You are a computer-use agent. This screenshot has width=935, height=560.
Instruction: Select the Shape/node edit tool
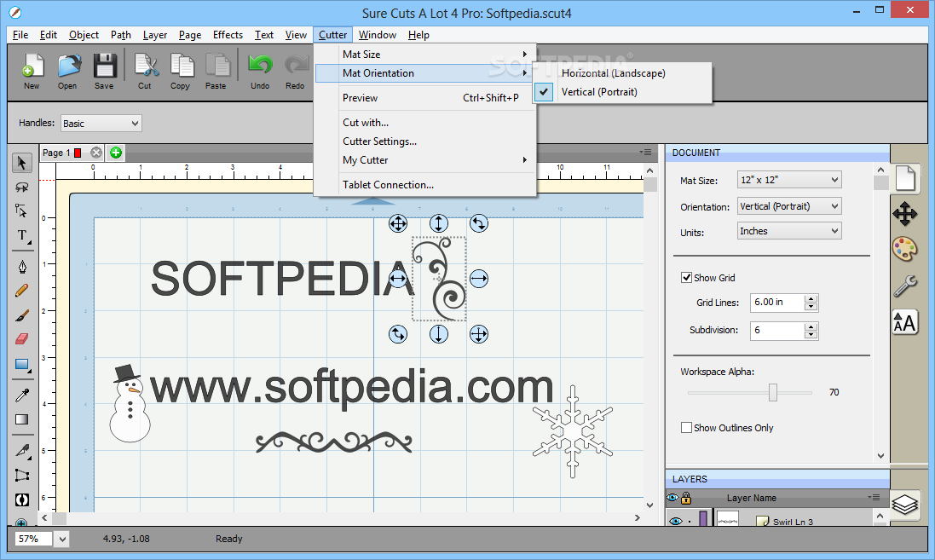(x=22, y=211)
